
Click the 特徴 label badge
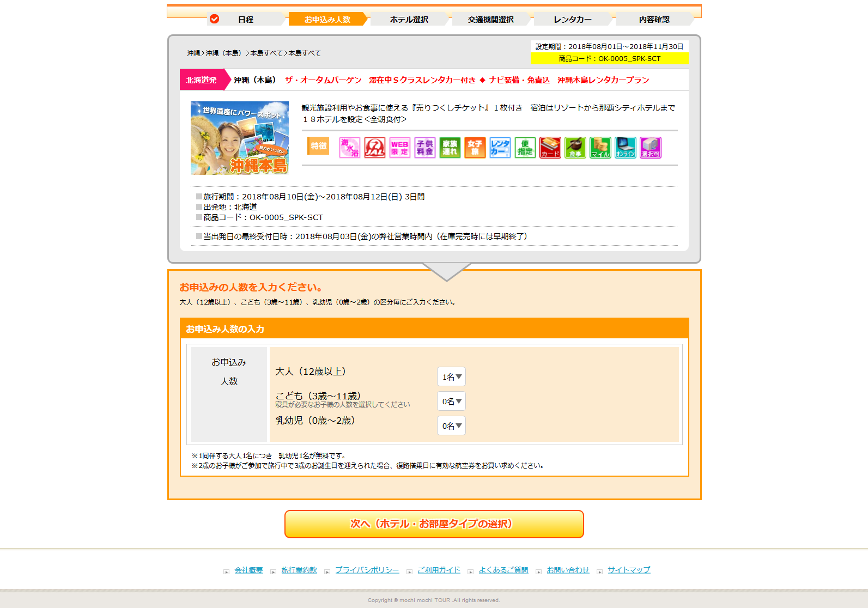(x=319, y=146)
